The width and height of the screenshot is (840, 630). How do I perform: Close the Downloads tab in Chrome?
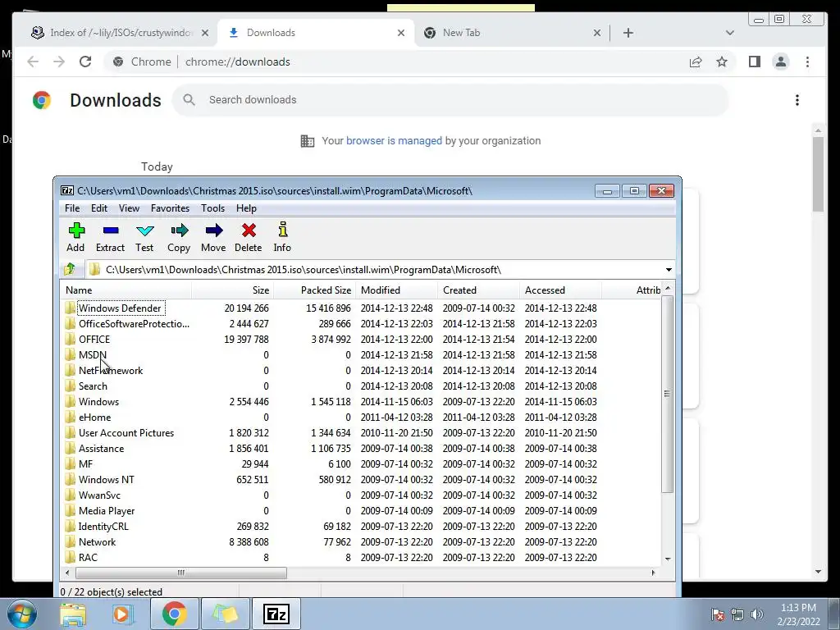400,33
